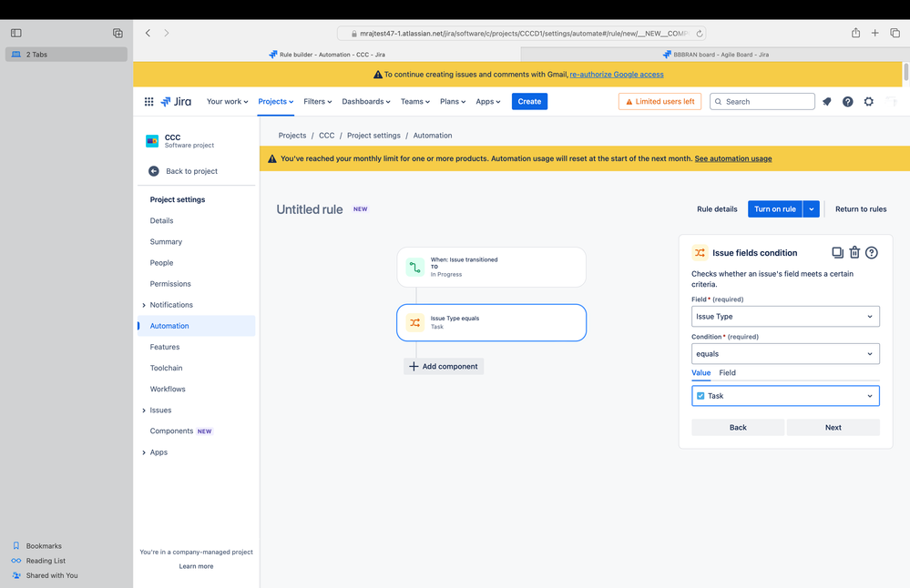Open Bookmarks in Safari sidebar

[x=44, y=545]
